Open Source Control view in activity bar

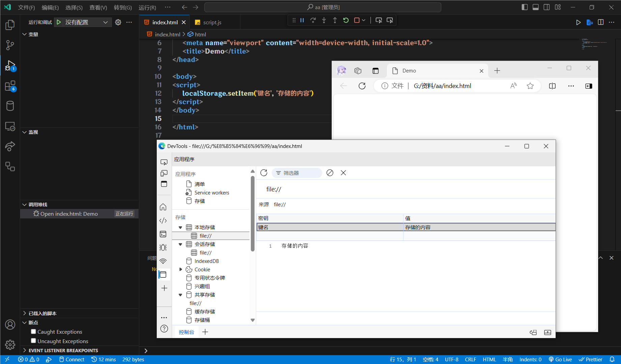(x=10, y=45)
